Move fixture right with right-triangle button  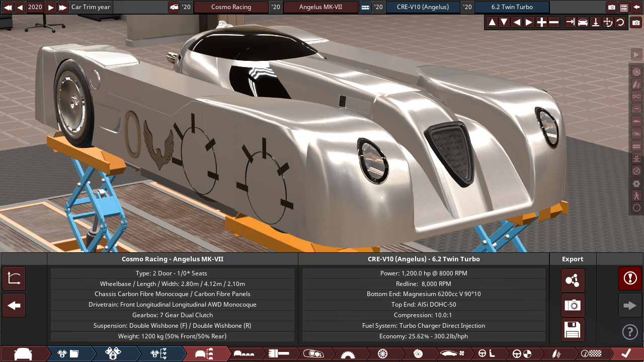coord(529,22)
